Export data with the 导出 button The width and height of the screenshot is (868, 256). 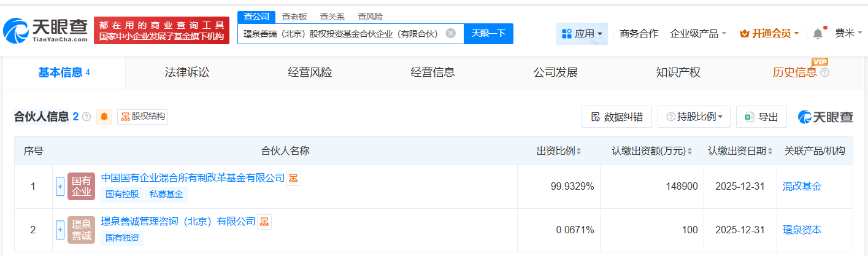click(x=761, y=117)
